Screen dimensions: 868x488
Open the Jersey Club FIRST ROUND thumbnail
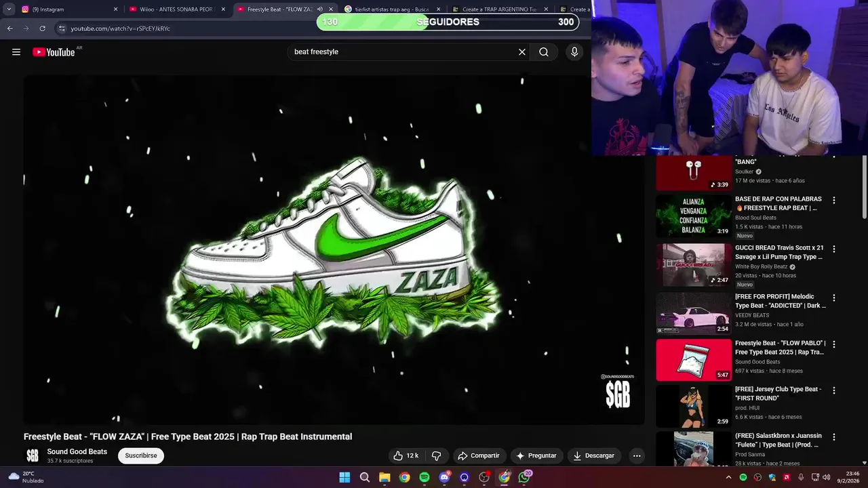[694, 406]
